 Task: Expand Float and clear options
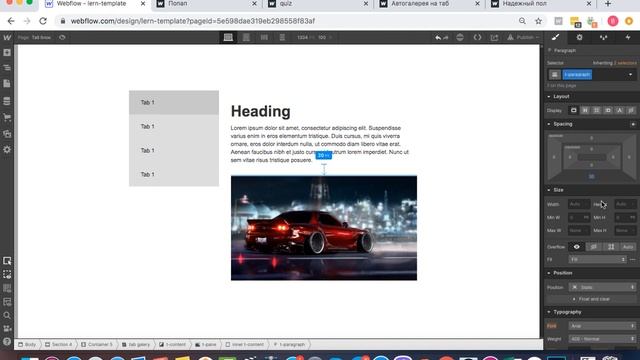591,299
